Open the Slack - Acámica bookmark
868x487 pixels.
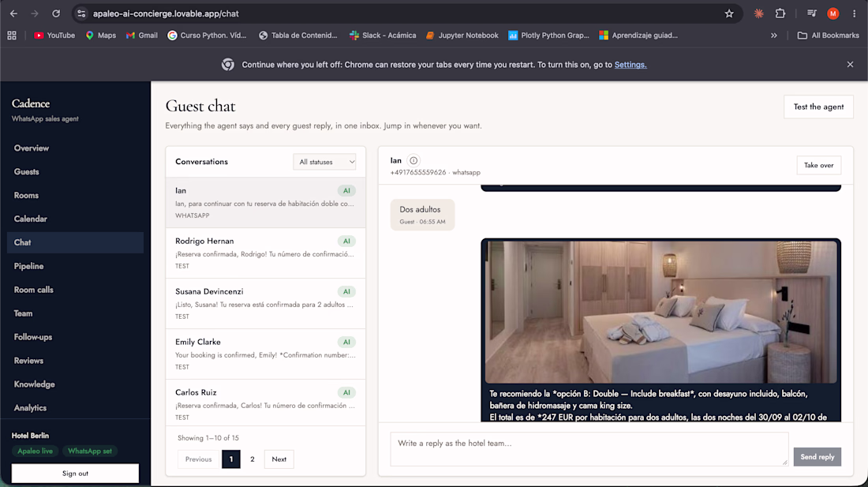[x=383, y=36]
